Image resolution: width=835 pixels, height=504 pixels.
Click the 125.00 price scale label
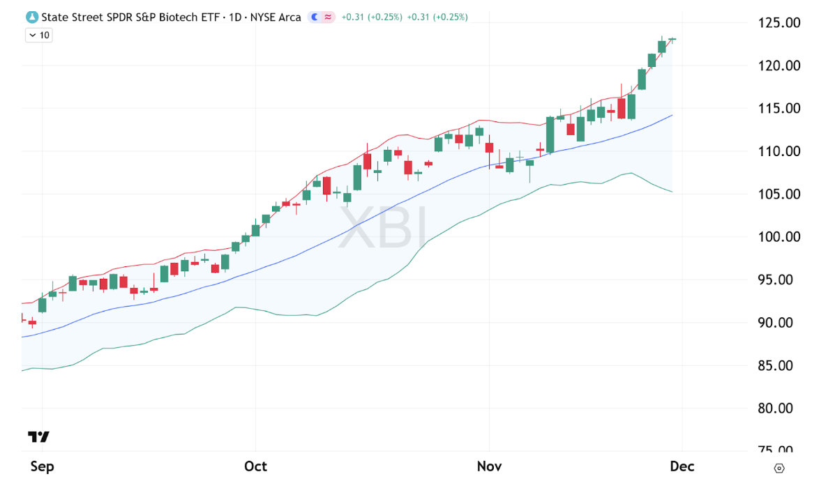coord(778,23)
